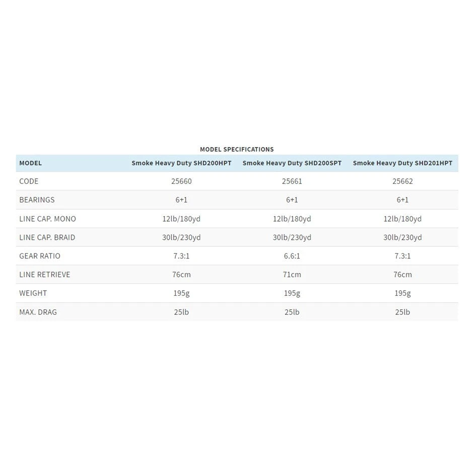Screen dimensions: 476x476
Task: Click the 6.6:1 gear ratio value
Action: 292,256
